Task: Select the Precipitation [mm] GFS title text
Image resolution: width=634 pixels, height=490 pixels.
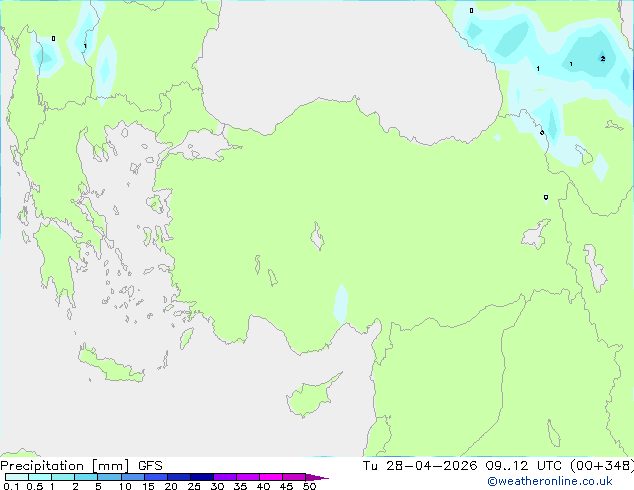Action: click(81, 466)
